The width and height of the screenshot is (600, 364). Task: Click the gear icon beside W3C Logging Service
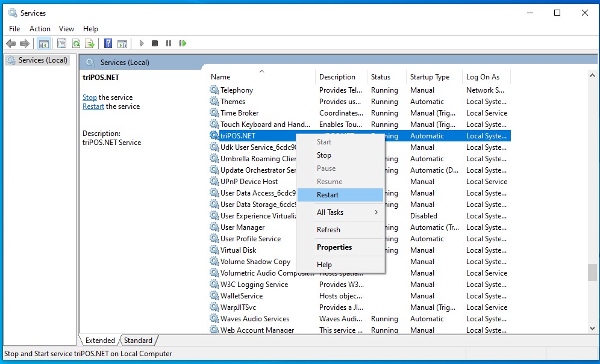214,284
